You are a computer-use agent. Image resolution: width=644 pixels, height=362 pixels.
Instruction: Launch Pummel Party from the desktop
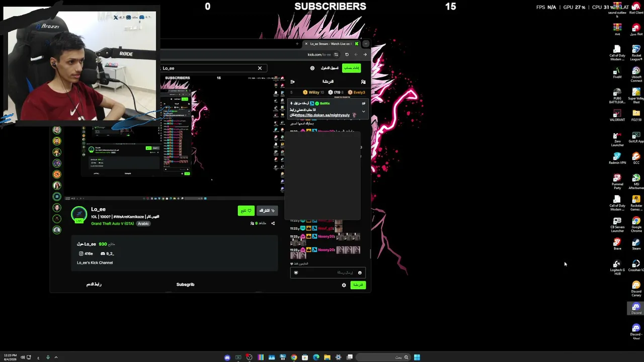(x=617, y=182)
